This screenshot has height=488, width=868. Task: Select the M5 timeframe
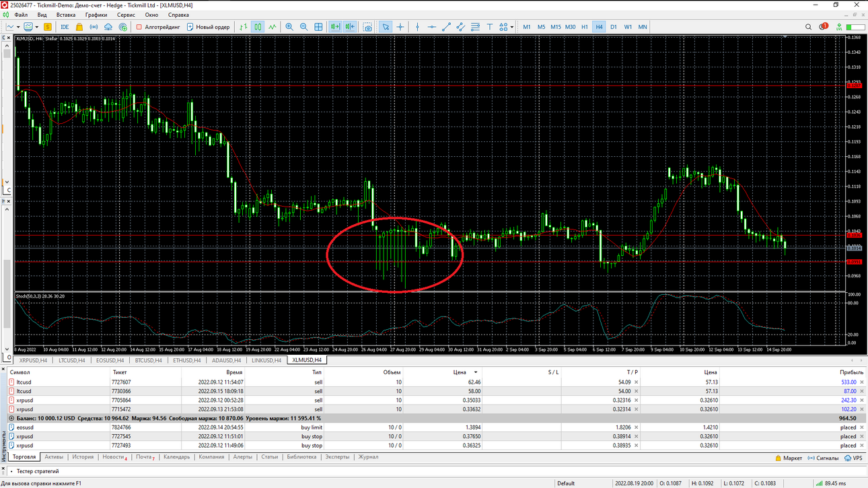pyautogui.click(x=541, y=27)
